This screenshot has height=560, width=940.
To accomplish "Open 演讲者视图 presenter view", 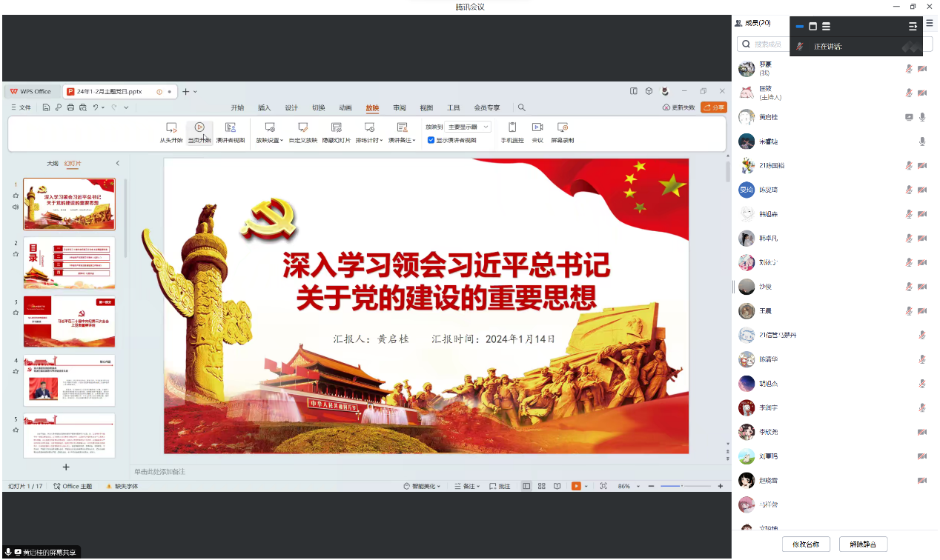I will (x=231, y=128).
